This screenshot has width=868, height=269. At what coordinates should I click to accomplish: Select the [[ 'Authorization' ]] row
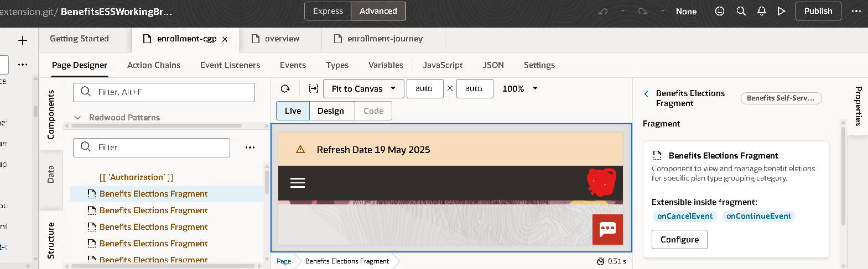pos(136,177)
